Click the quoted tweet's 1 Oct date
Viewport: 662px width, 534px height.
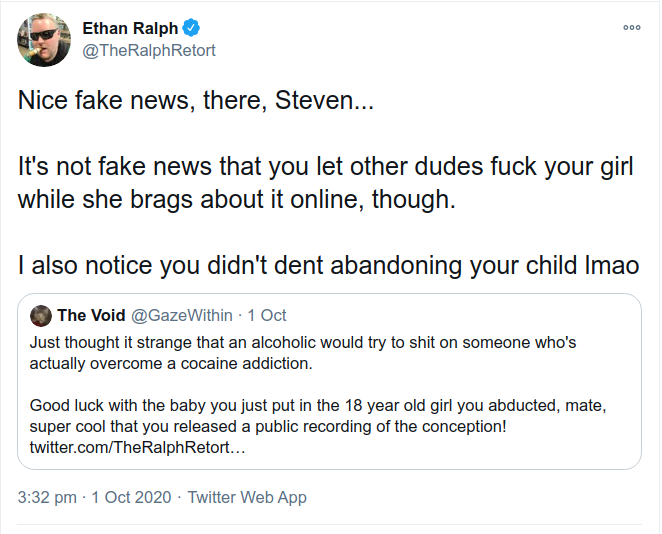point(267,315)
